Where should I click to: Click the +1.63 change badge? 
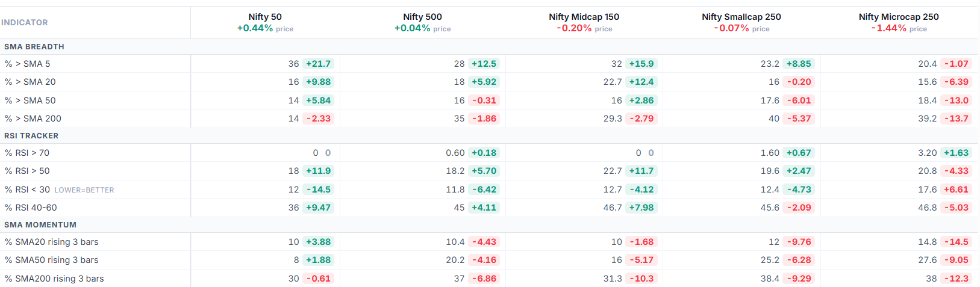(956, 153)
